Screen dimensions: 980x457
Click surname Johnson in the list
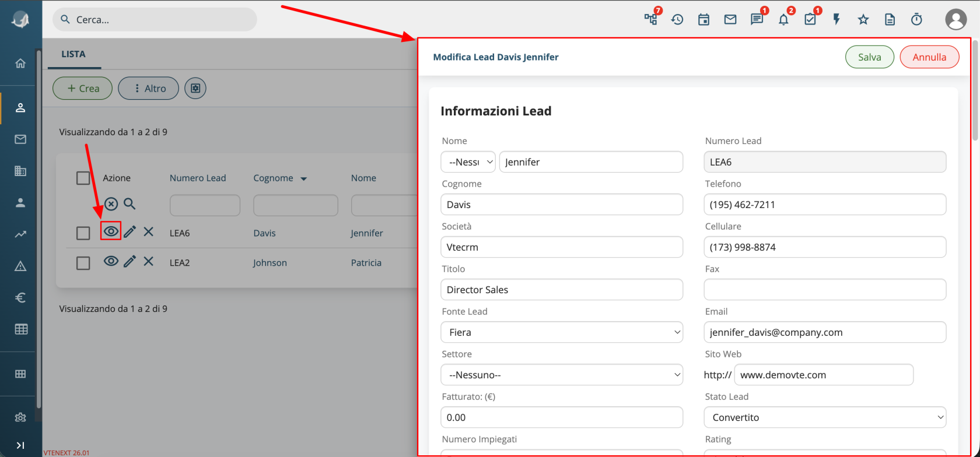tap(270, 262)
